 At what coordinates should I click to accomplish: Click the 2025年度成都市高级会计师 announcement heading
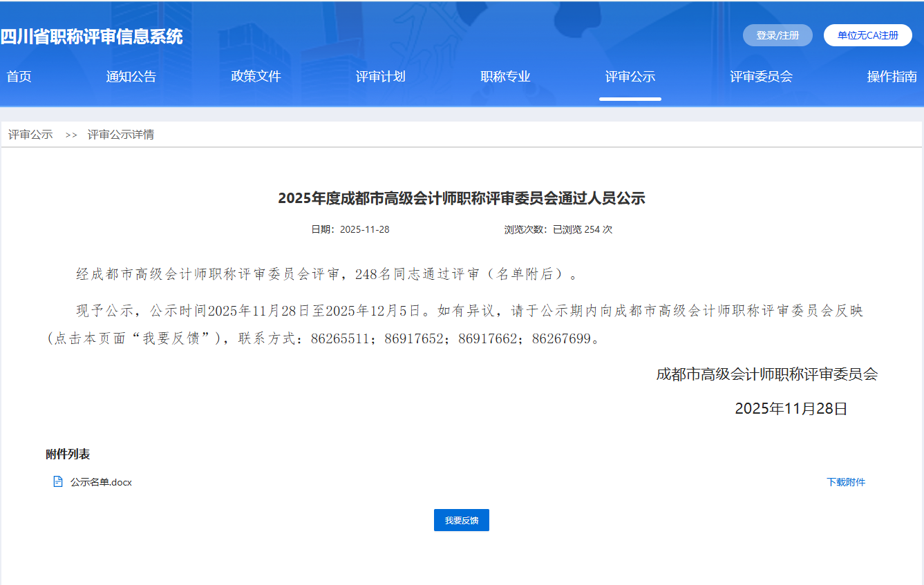pyautogui.click(x=461, y=199)
